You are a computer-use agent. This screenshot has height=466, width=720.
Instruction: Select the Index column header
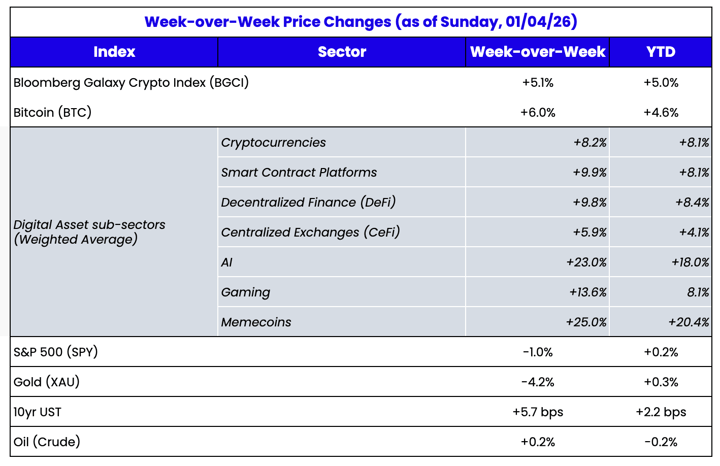coord(114,52)
